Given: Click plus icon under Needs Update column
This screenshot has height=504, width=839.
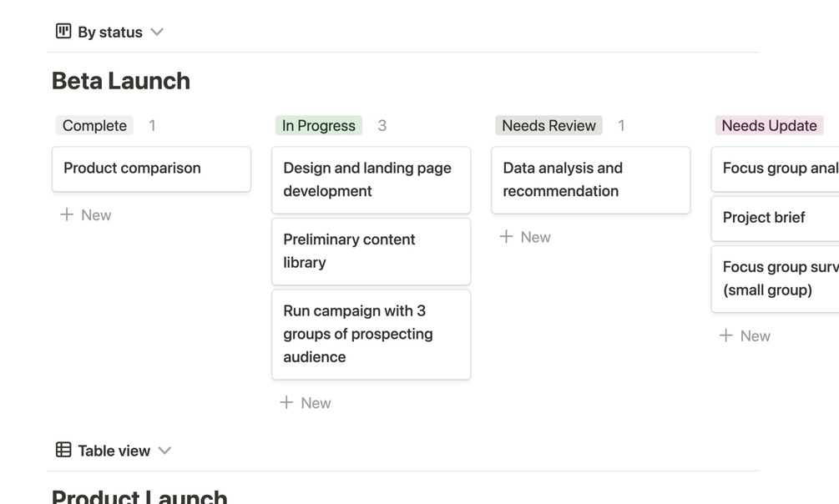Looking at the screenshot, I should [725, 335].
